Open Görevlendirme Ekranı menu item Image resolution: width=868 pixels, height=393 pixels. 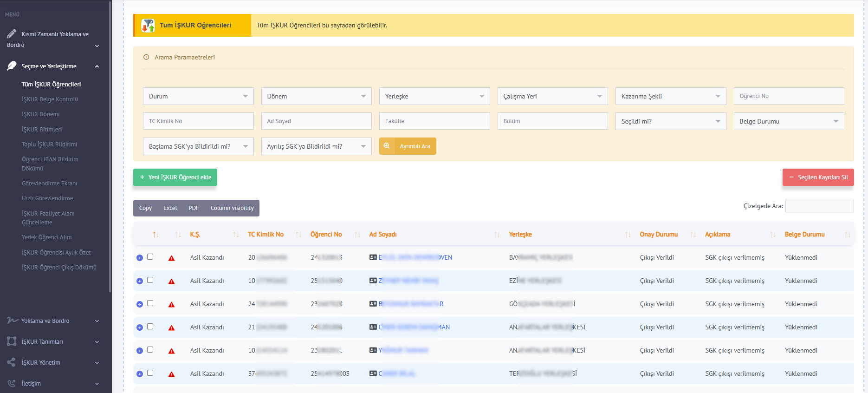49,183
